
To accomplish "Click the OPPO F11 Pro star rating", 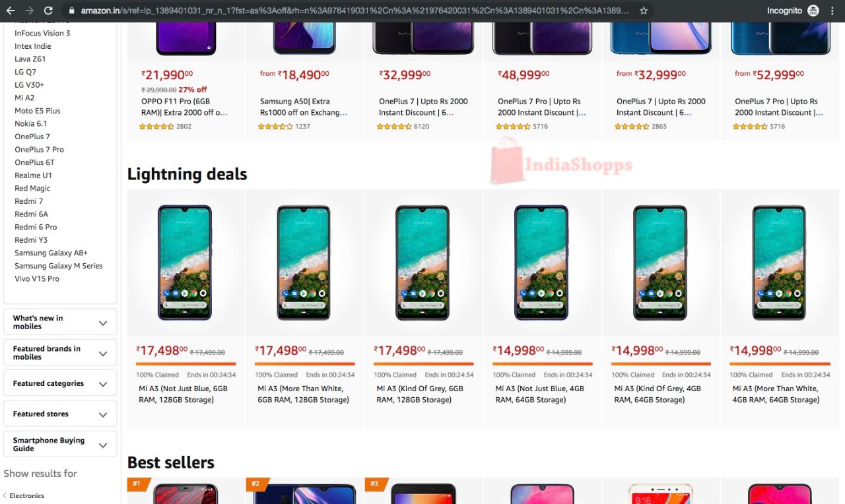I will pyautogui.click(x=156, y=126).
